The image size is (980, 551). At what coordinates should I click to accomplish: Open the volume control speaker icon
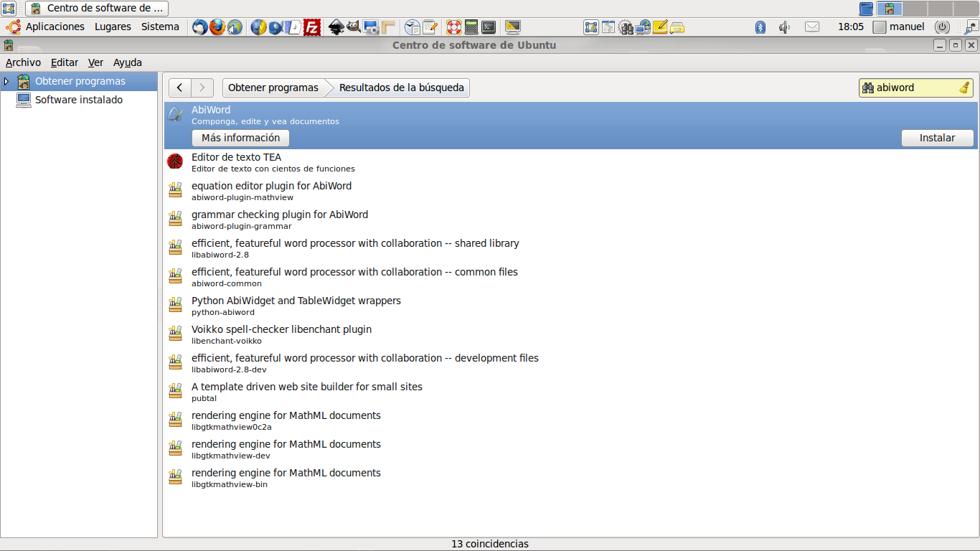click(x=784, y=27)
